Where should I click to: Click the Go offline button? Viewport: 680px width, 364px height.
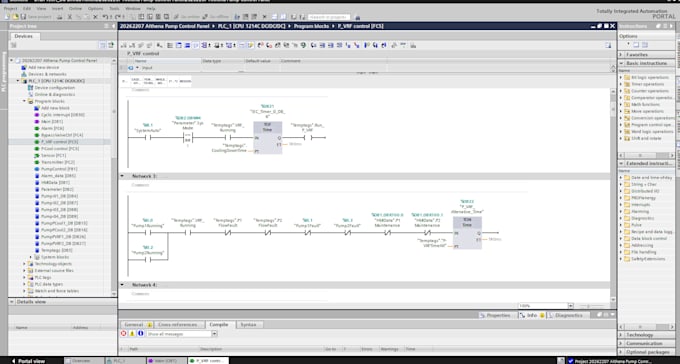coord(216,17)
